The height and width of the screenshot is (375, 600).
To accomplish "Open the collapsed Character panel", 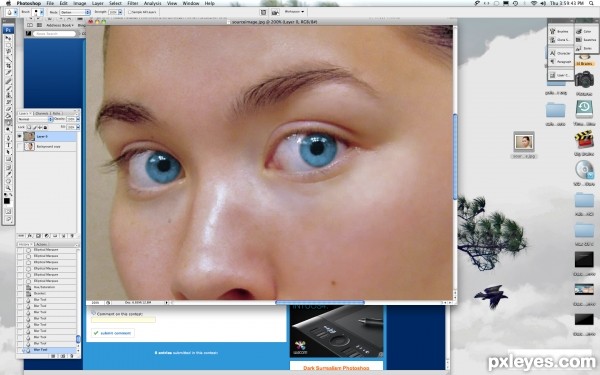I will pyautogui.click(x=560, y=53).
